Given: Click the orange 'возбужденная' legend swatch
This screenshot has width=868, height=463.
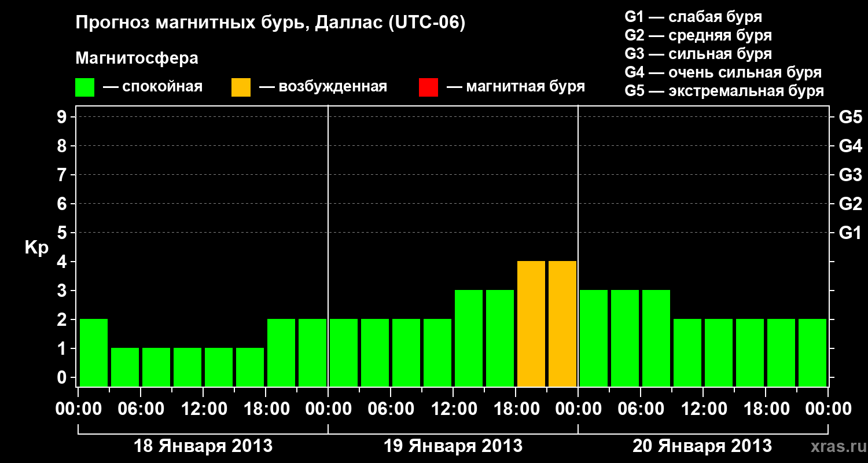Looking at the screenshot, I should (241, 87).
